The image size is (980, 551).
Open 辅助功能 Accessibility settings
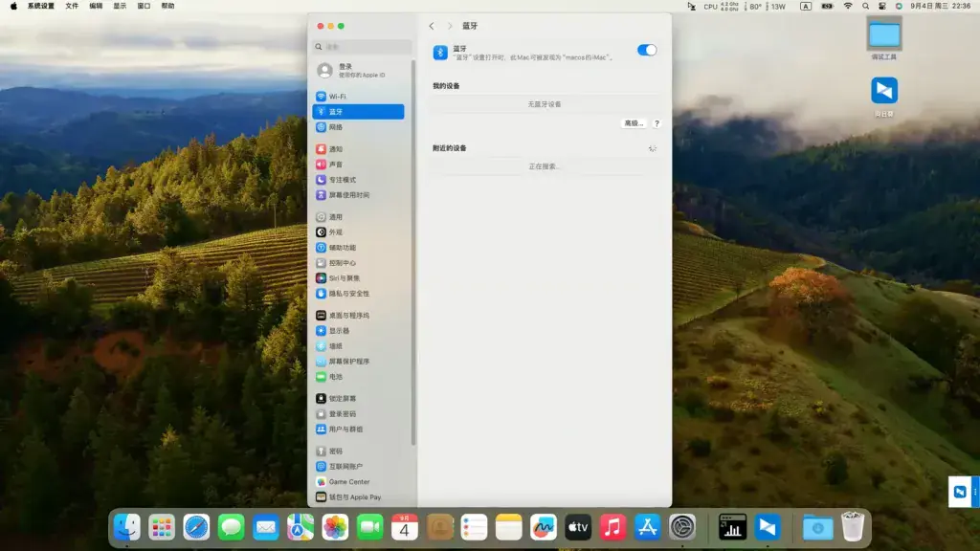pos(358,248)
